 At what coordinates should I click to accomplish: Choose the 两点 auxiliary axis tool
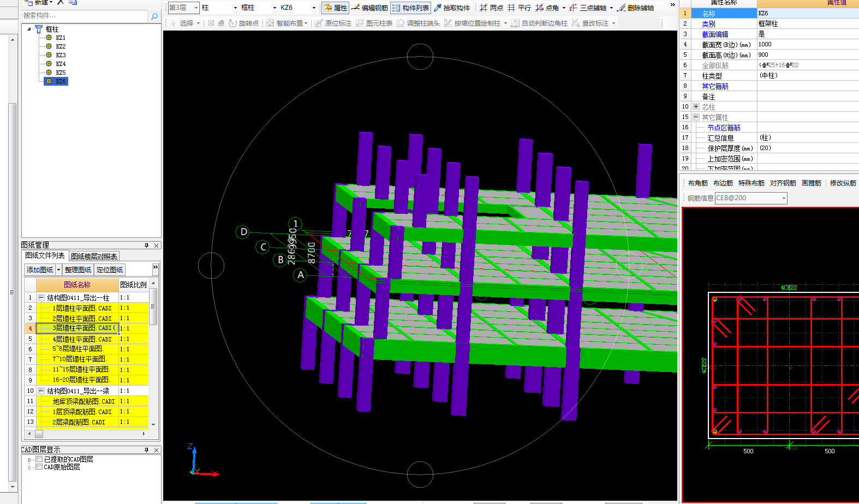point(491,8)
